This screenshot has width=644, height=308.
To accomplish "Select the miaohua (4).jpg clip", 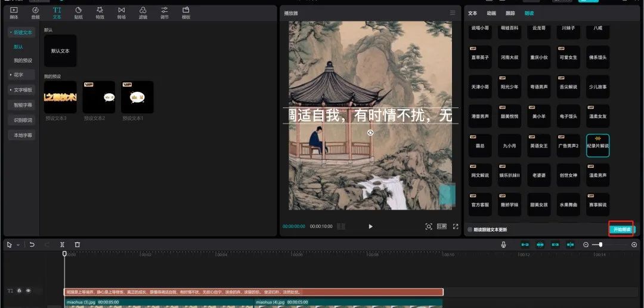I will point(348,303).
